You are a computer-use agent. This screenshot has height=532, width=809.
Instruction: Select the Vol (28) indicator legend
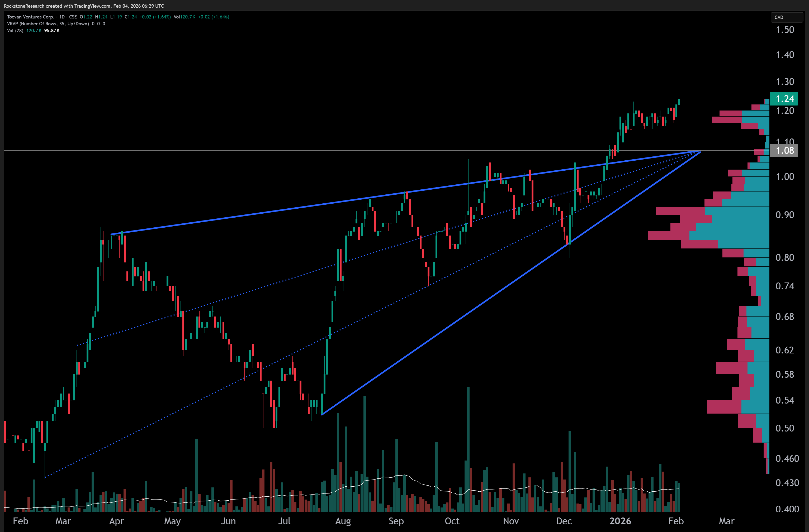[x=15, y=31]
